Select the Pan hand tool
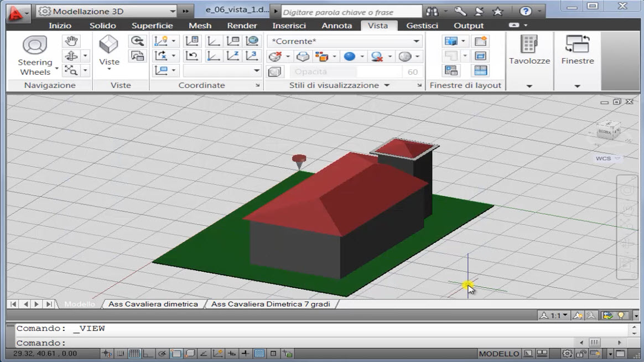This screenshot has height=362, width=644. pos(71,41)
